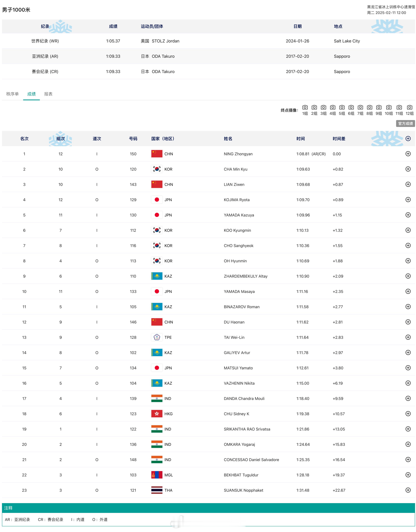Viewport: 416px width, 532px height.
Task: Click the name NING Zhongyan
Action: pyautogui.click(x=238, y=154)
